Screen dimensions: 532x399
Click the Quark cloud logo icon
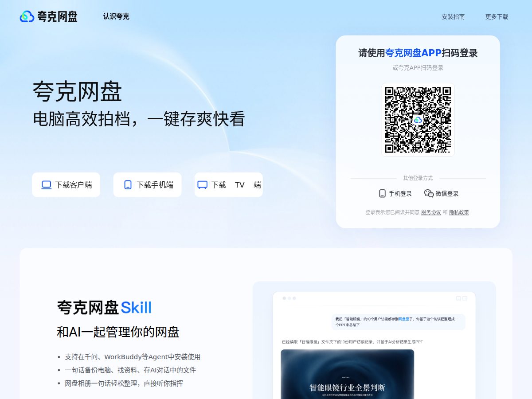pyautogui.click(x=27, y=17)
